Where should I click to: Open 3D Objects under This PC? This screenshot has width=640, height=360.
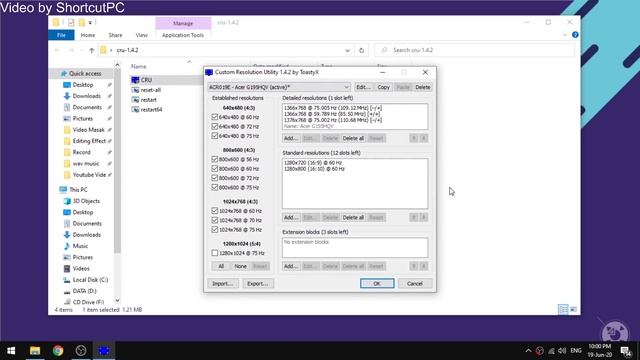pyautogui.click(x=86, y=201)
